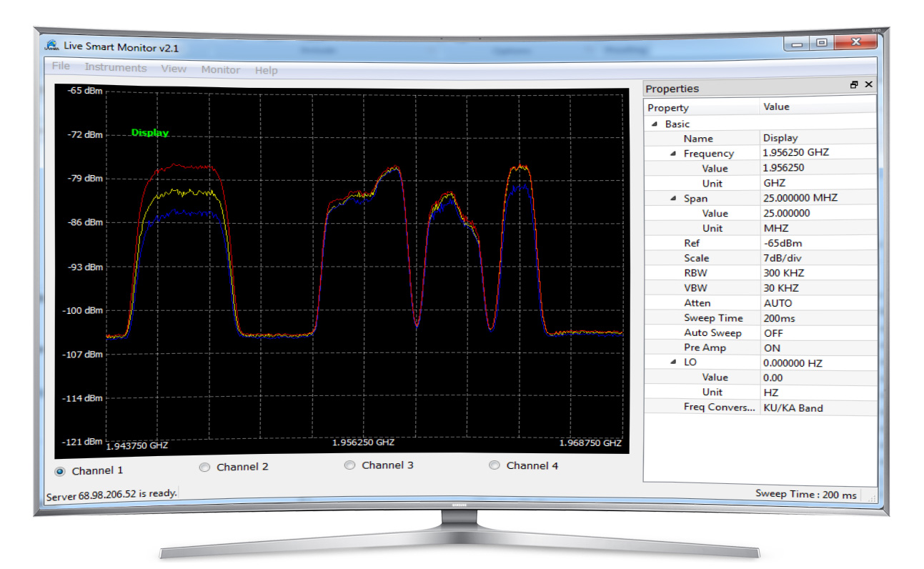
Task: Re-select the Channel 1 option
Action: 61,470
